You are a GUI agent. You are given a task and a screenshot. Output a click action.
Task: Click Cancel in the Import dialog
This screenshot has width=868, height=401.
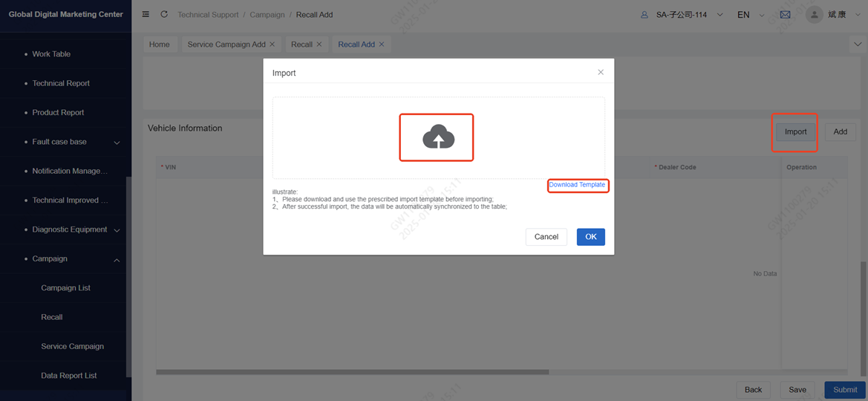tap(546, 237)
